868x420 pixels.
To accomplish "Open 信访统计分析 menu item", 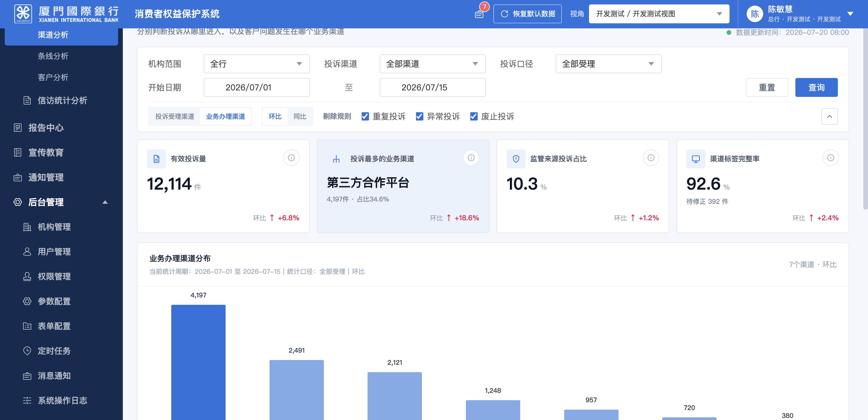I will (61, 100).
